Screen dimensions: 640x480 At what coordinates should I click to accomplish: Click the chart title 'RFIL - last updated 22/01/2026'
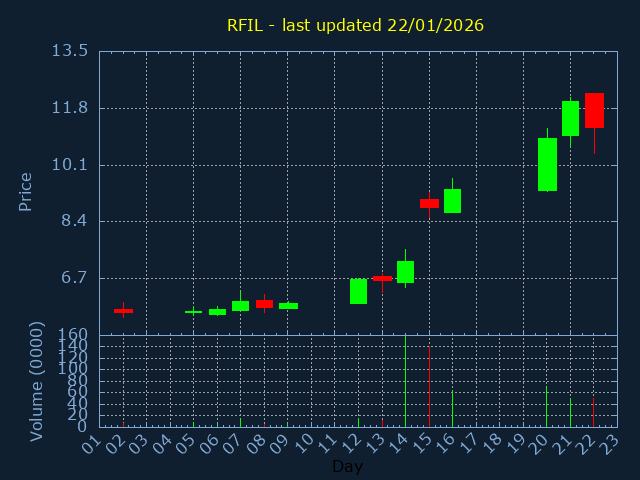(355, 25)
